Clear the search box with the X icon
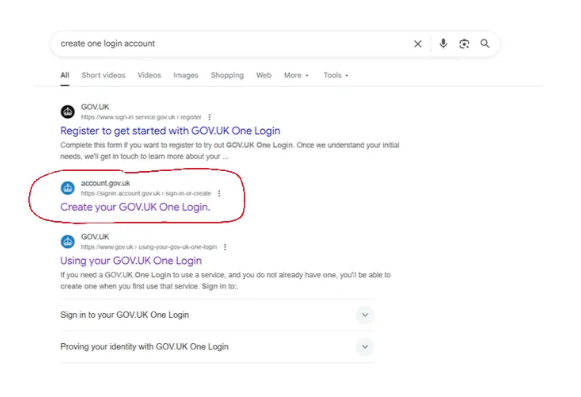 point(418,44)
